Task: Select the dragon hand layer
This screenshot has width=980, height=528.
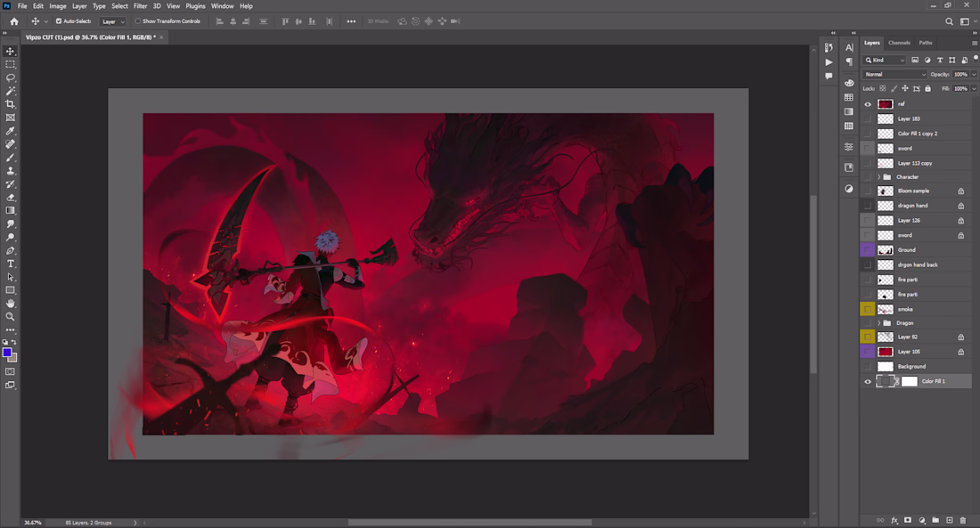Action: coord(913,206)
